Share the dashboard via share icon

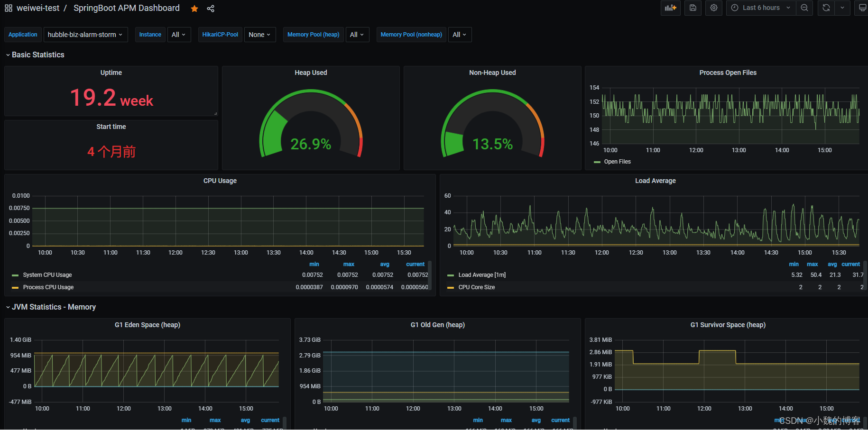point(211,9)
